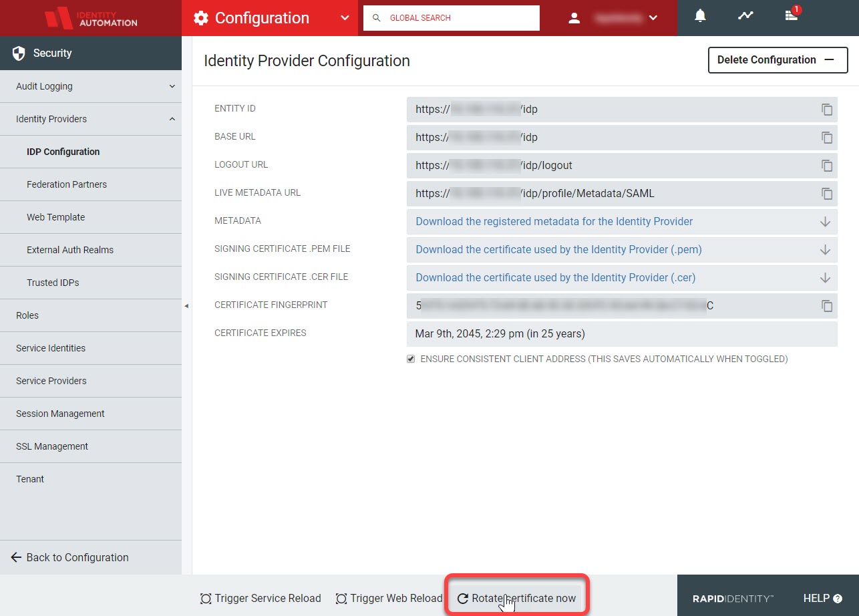Click the Security shield icon
The height and width of the screenshot is (616, 859).
(19, 53)
